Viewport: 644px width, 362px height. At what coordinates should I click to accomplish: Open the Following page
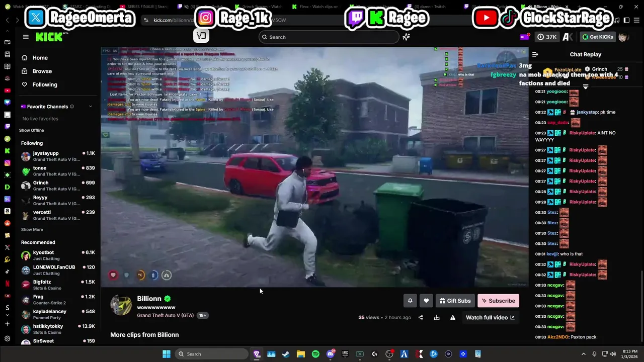point(39,84)
